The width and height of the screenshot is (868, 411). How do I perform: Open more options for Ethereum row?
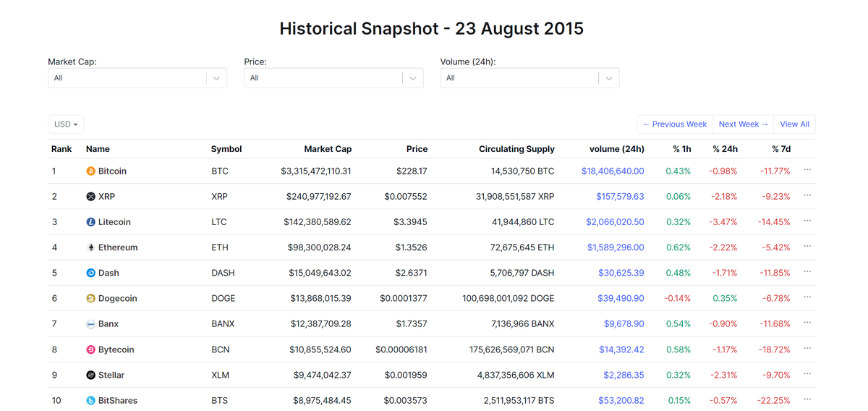pos(807,246)
